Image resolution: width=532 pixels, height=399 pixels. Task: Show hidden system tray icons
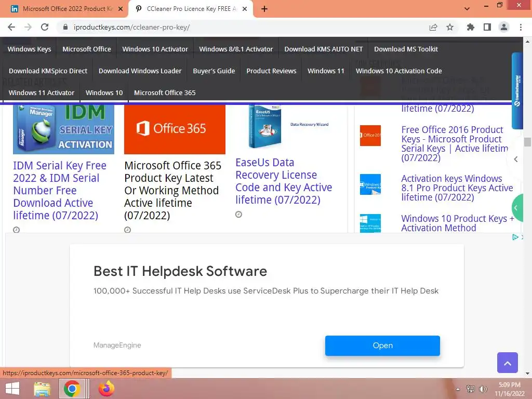[x=458, y=389]
